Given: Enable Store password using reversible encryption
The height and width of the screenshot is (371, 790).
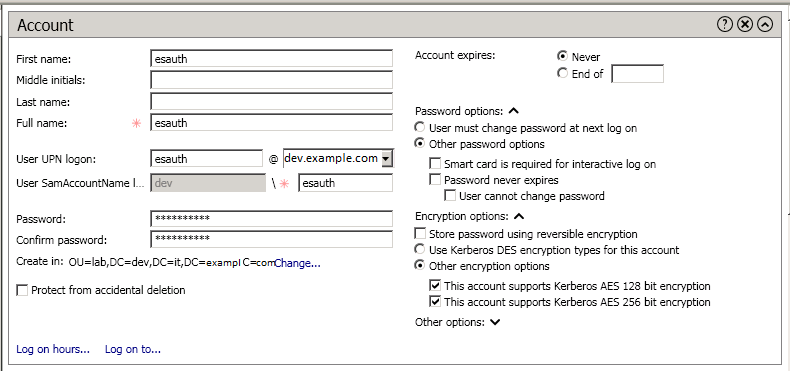Looking at the screenshot, I should (419, 234).
